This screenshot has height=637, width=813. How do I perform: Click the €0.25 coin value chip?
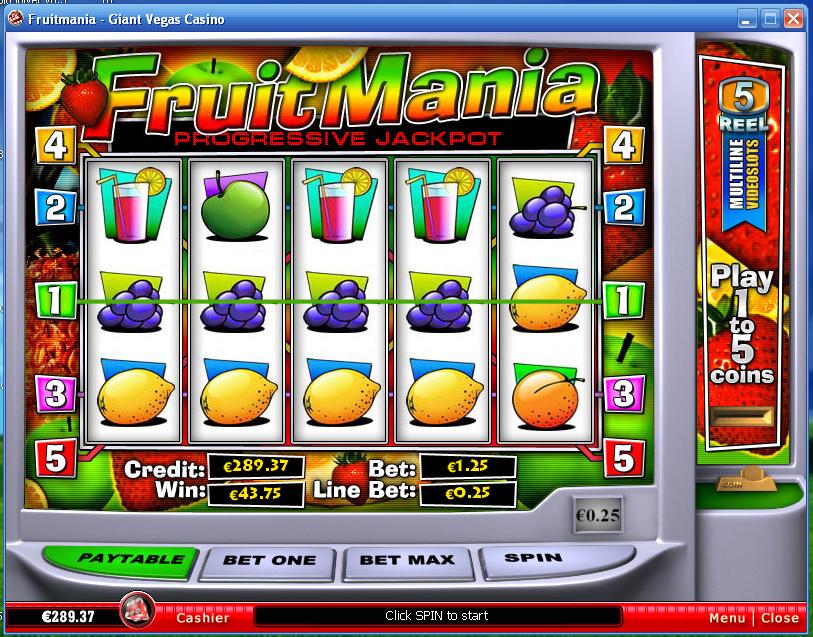coord(597,515)
